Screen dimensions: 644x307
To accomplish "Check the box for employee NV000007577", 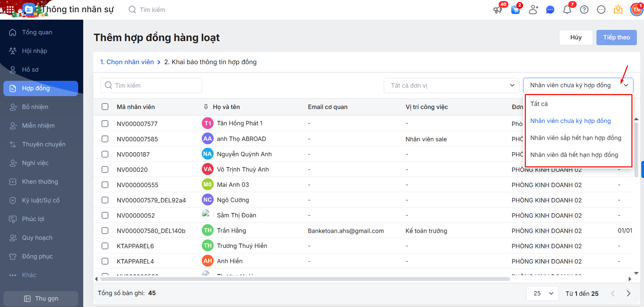I will click(105, 124).
